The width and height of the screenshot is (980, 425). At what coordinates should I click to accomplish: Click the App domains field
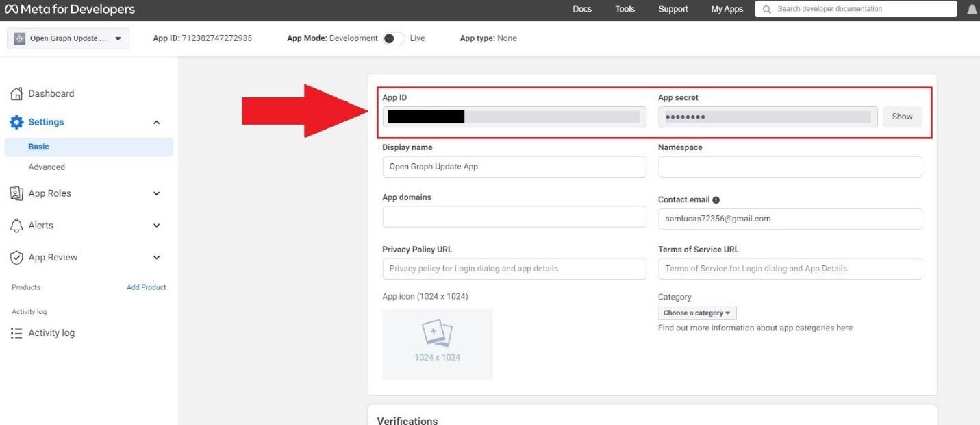(x=514, y=217)
